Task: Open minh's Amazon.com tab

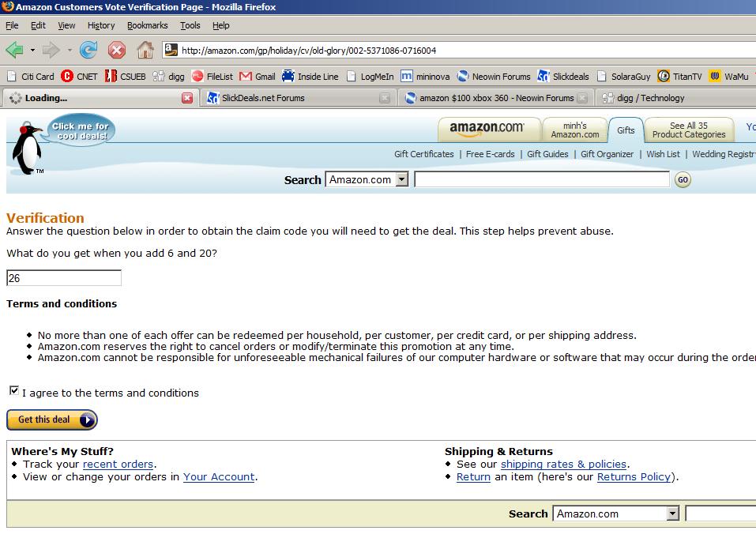Action: click(575, 130)
